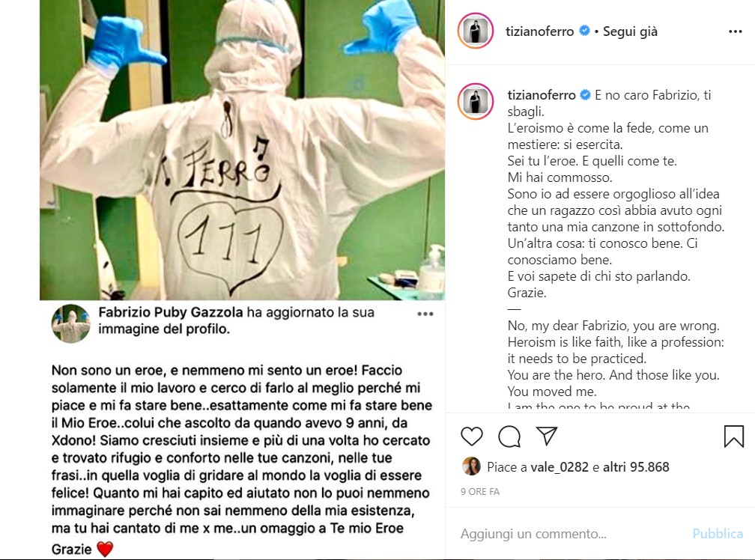The height and width of the screenshot is (560, 755).
Task: Open the tizianoferro profile picture in the header
Action: [x=476, y=31]
